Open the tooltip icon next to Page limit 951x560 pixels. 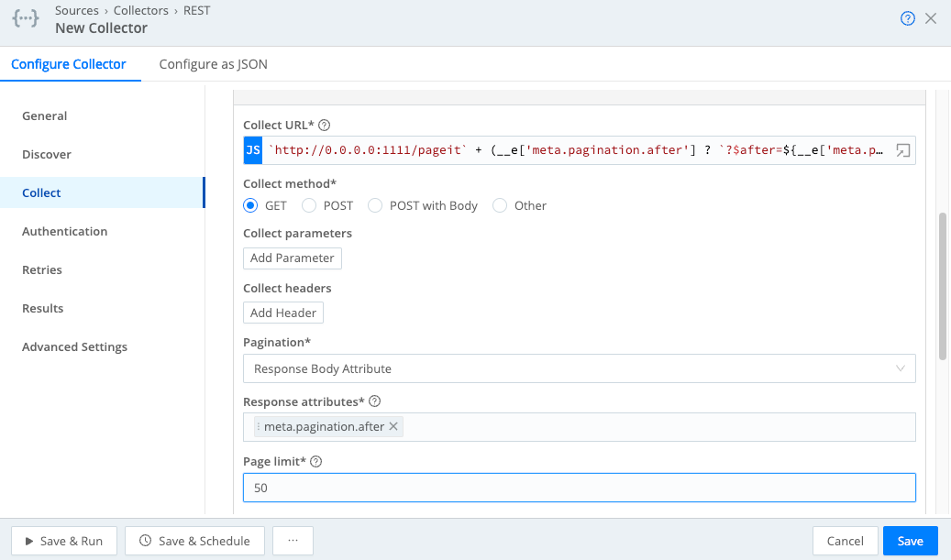(x=316, y=460)
